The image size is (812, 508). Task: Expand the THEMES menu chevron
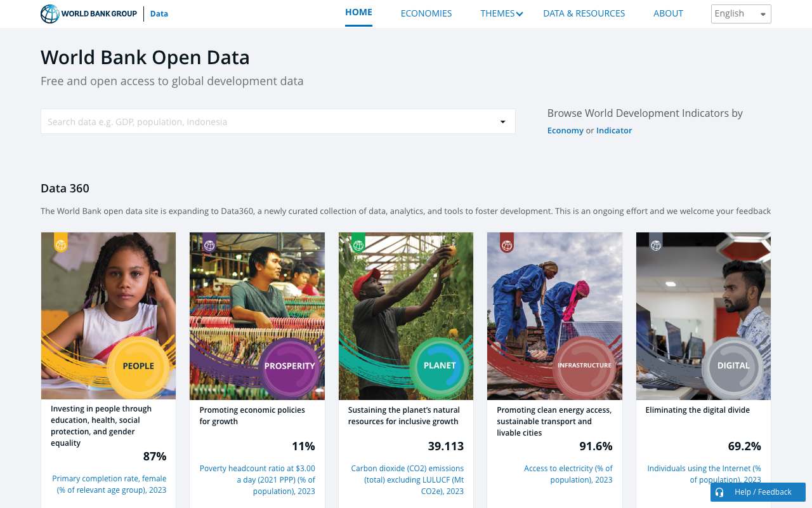click(520, 14)
